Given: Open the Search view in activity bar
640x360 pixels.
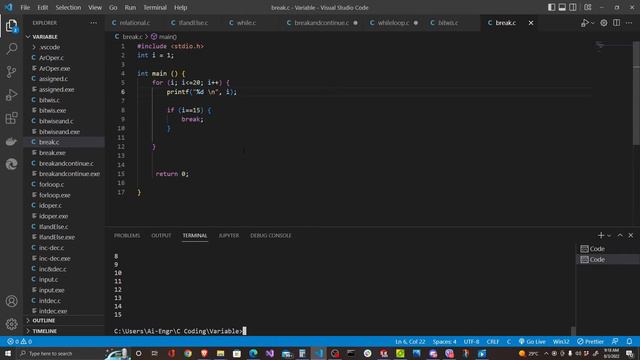Looking at the screenshot, I should click(x=11, y=49).
